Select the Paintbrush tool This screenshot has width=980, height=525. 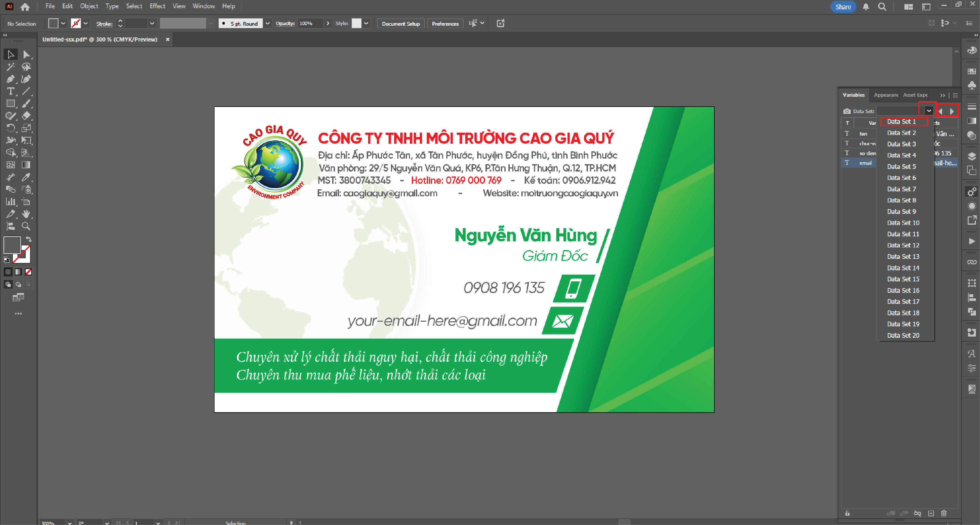tap(26, 103)
